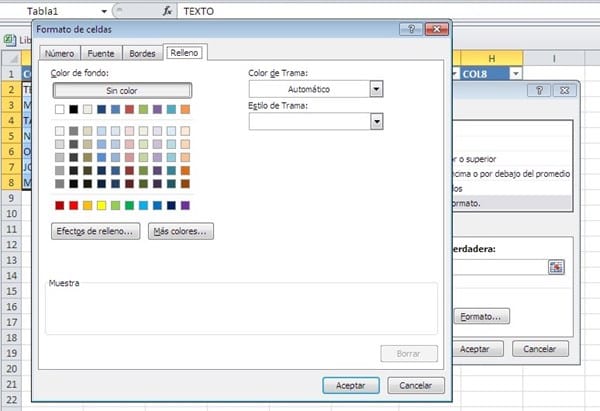Pick the yellow standard color swatch

pyautogui.click(x=101, y=206)
